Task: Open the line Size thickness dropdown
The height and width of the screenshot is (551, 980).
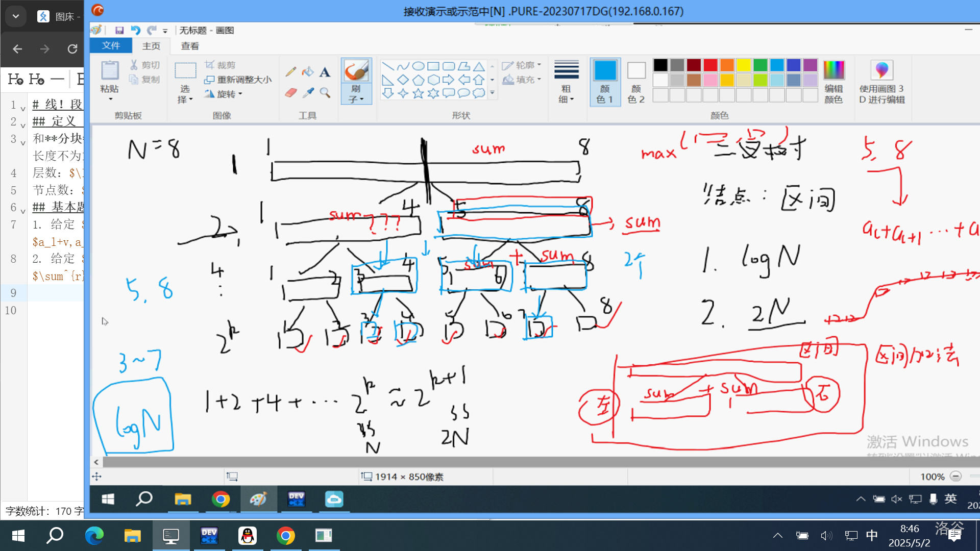Action: coord(566,82)
